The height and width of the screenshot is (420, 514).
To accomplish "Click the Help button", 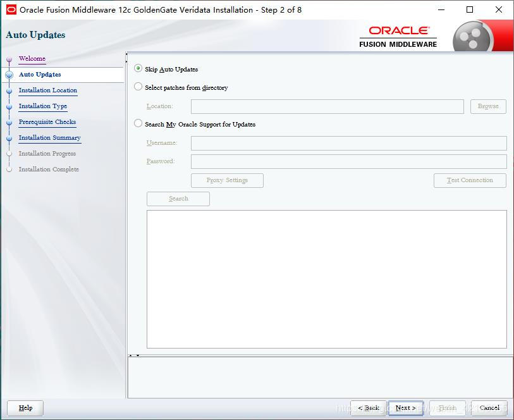I will click(25, 408).
